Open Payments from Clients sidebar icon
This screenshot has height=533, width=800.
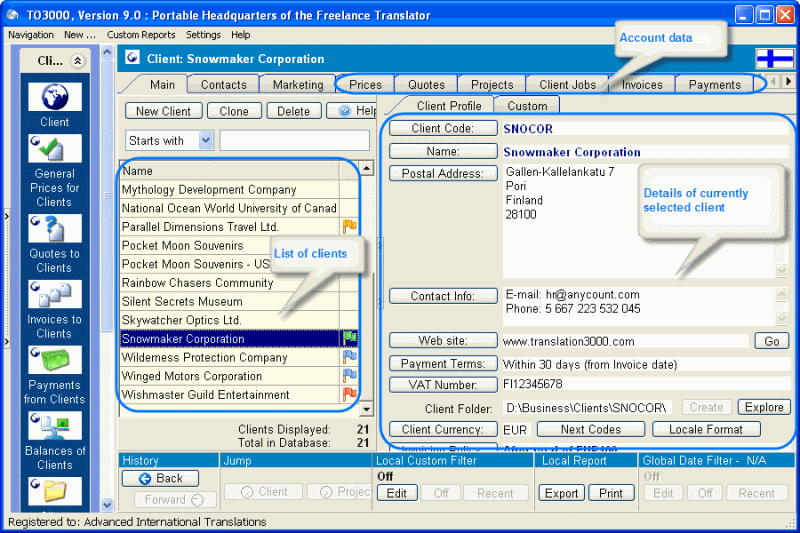tap(55, 360)
